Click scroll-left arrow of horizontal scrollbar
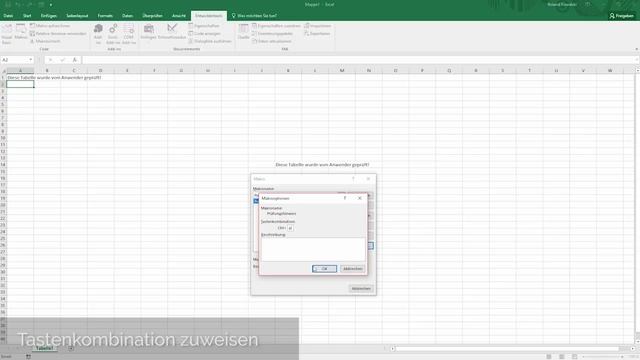Viewport: 640px width, 360px height. 393,349
